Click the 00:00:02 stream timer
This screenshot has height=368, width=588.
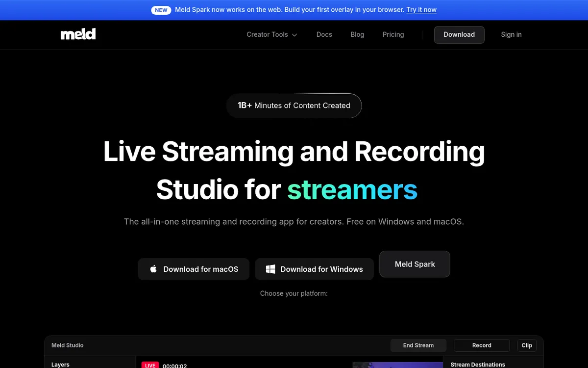[174, 366]
